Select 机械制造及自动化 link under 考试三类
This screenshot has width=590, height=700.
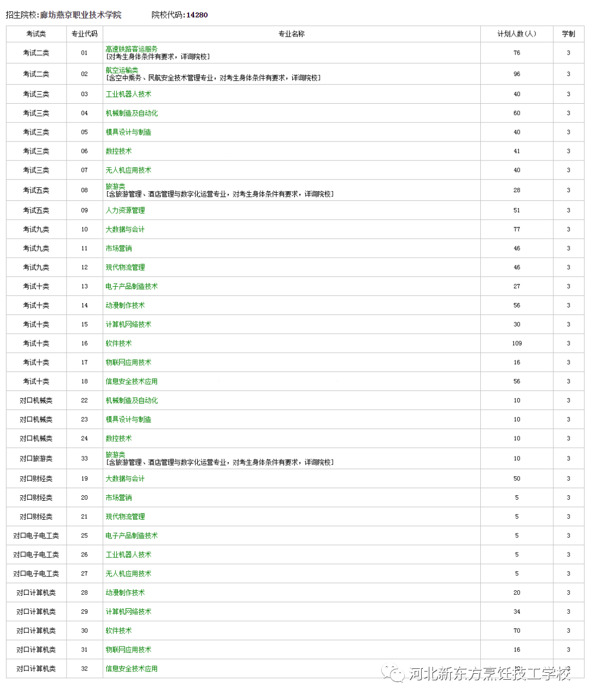point(132,113)
